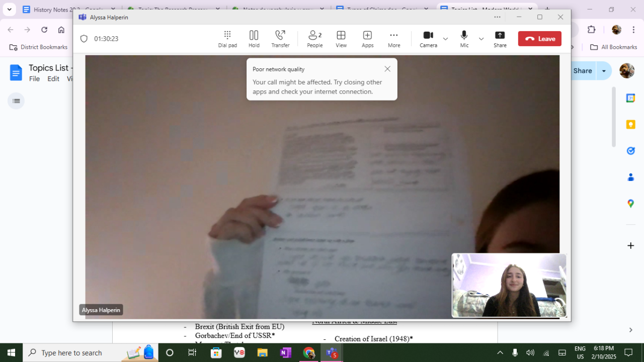Open the Chrome profile avatar in the toolbar
644x362 pixels.
[x=616, y=30]
